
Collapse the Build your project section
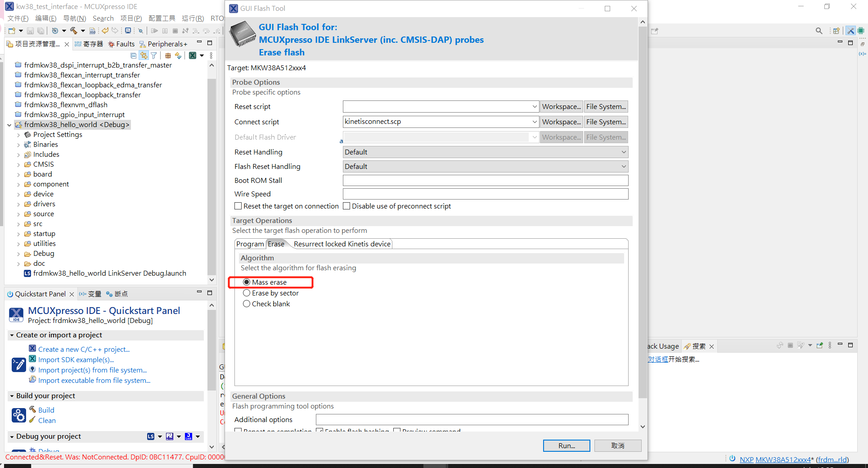coord(11,395)
